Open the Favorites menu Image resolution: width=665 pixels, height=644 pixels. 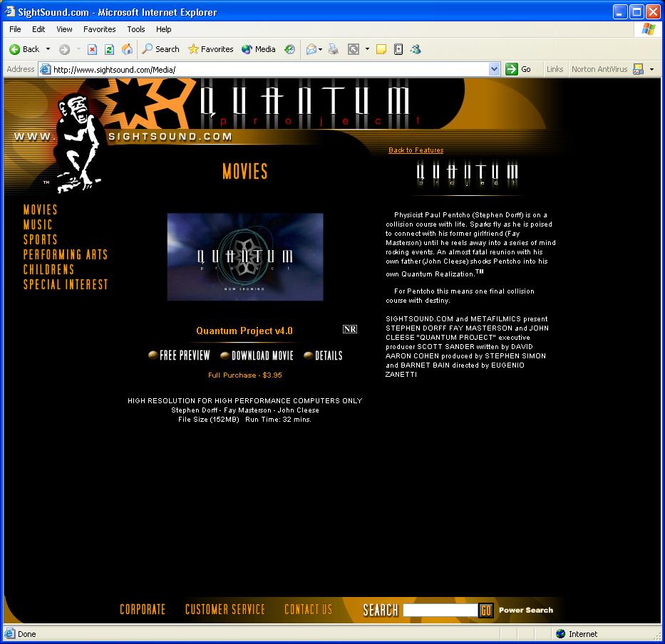pyautogui.click(x=99, y=29)
